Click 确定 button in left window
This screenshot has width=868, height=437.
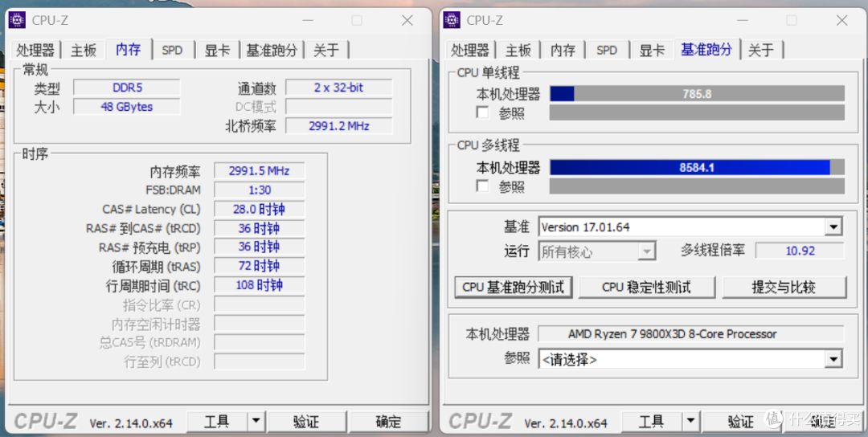coord(389,422)
